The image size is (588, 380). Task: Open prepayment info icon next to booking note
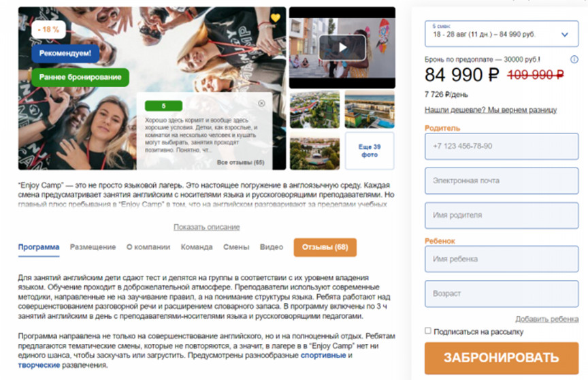tap(574, 59)
